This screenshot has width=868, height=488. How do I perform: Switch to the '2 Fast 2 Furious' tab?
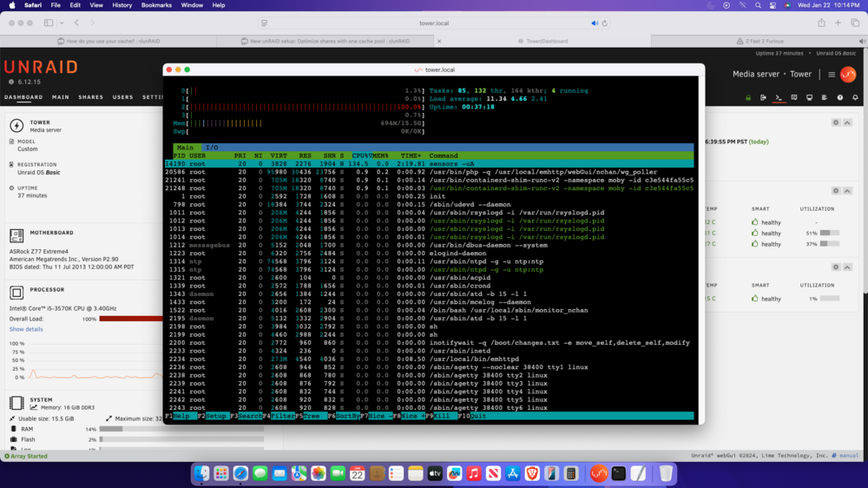(x=759, y=41)
